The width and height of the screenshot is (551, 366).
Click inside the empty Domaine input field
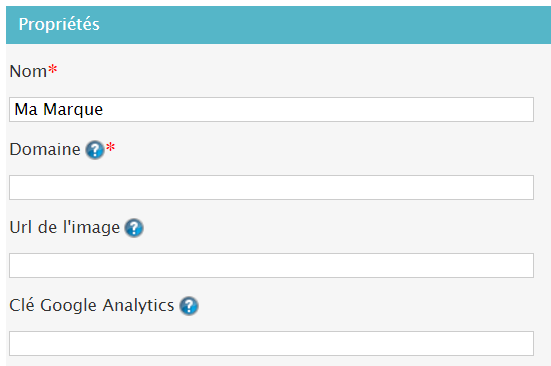(271, 188)
